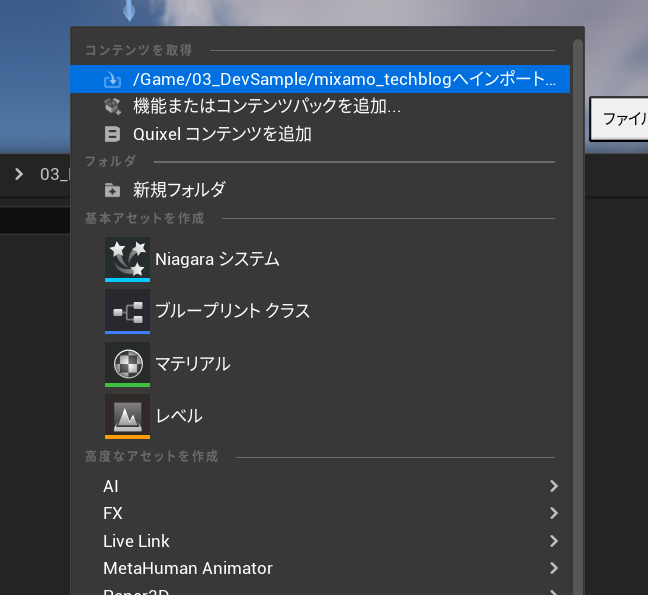Click the new folder icon
648x595 pixels.
(x=113, y=190)
